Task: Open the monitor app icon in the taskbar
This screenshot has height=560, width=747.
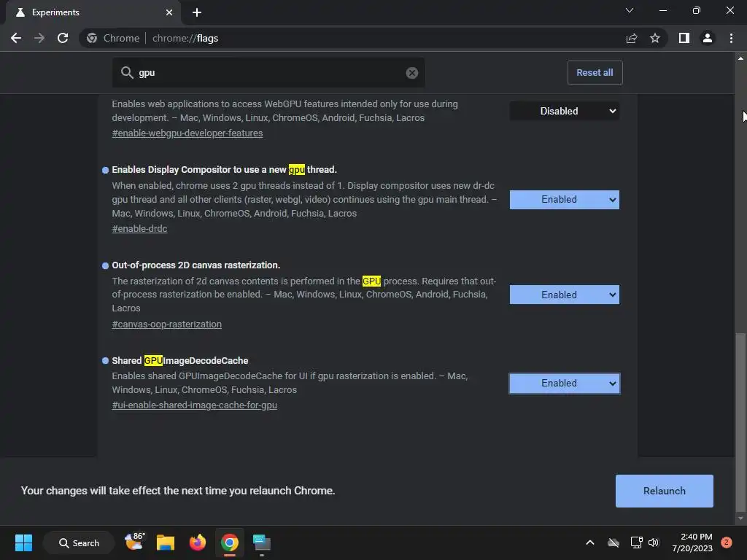Action: tap(262, 542)
